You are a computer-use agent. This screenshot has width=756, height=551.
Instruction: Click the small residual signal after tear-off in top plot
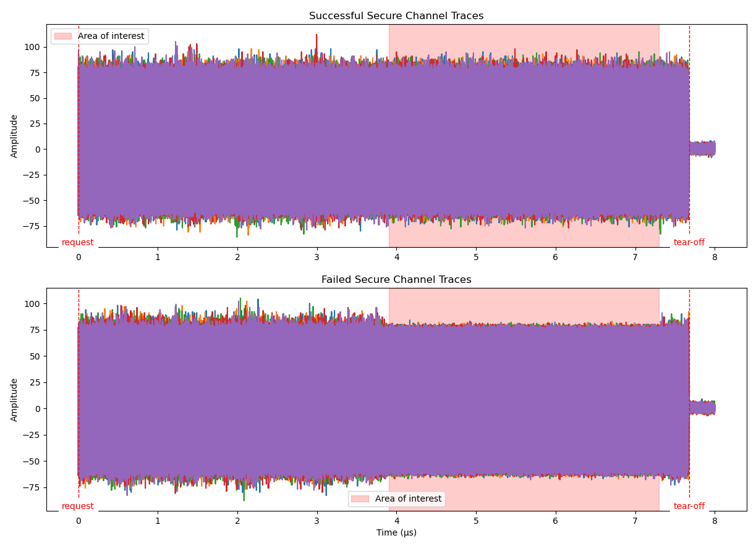click(x=702, y=149)
